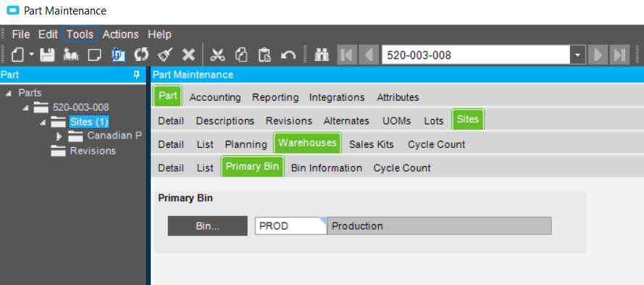Click the PROD bin input field
This screenshot has width=644, height=285.
[x=291, y=226]
